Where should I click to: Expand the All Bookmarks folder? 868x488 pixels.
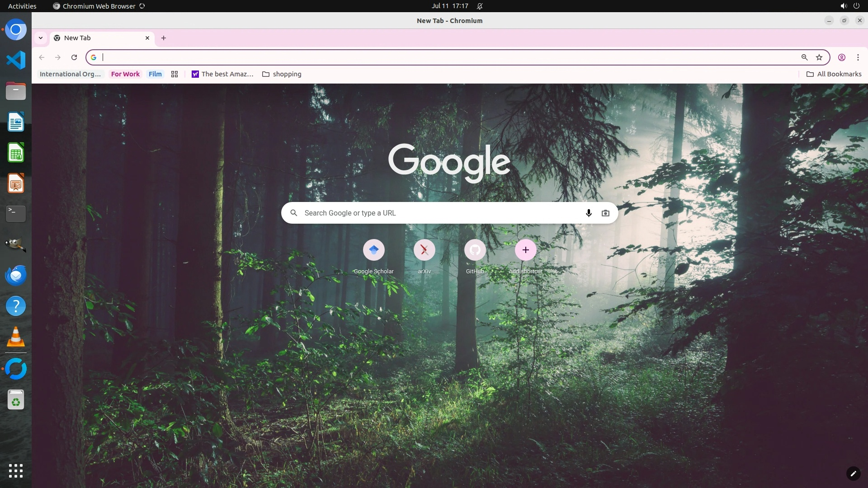834,74
